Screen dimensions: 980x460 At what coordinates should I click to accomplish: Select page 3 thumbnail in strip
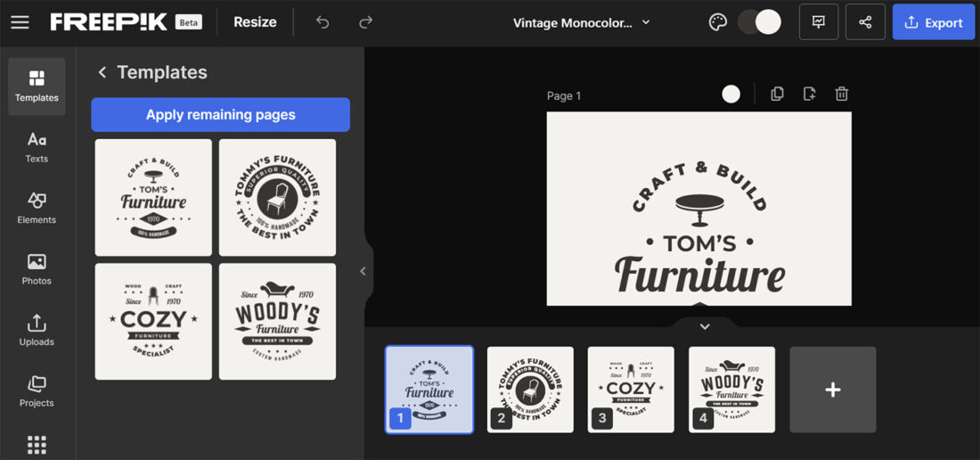point(631,390)
